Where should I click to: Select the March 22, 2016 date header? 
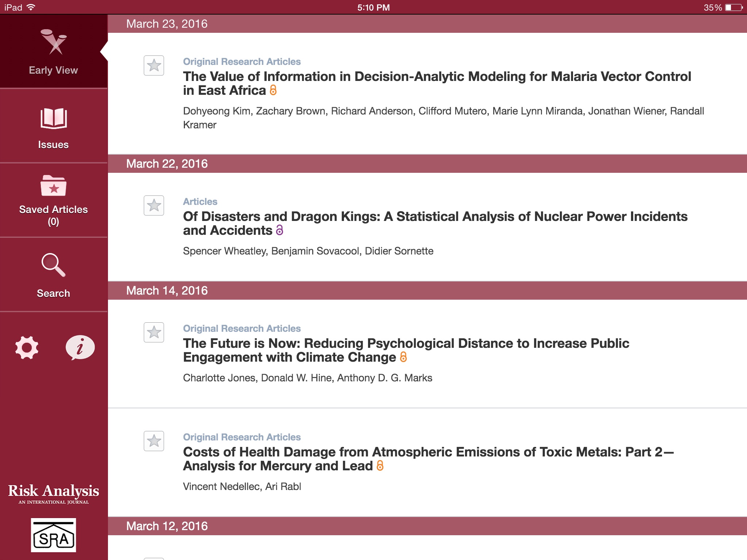click(x=167, y=164)
